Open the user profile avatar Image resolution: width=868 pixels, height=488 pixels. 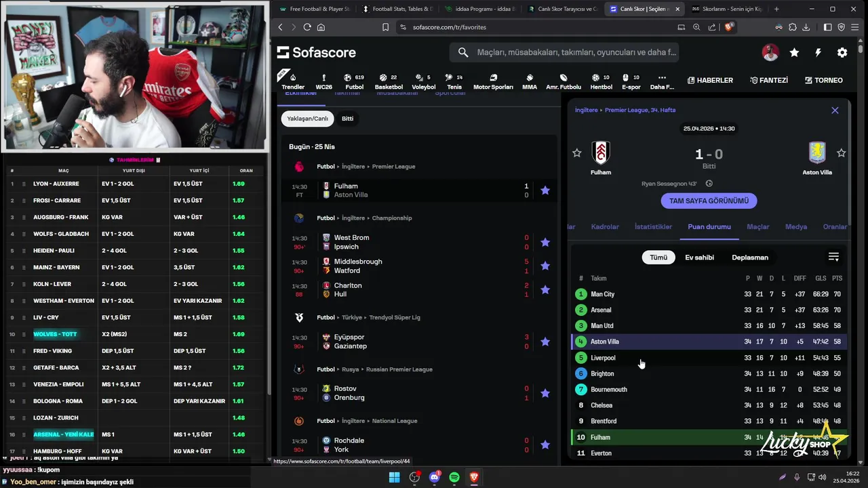(x=770, y=52)
